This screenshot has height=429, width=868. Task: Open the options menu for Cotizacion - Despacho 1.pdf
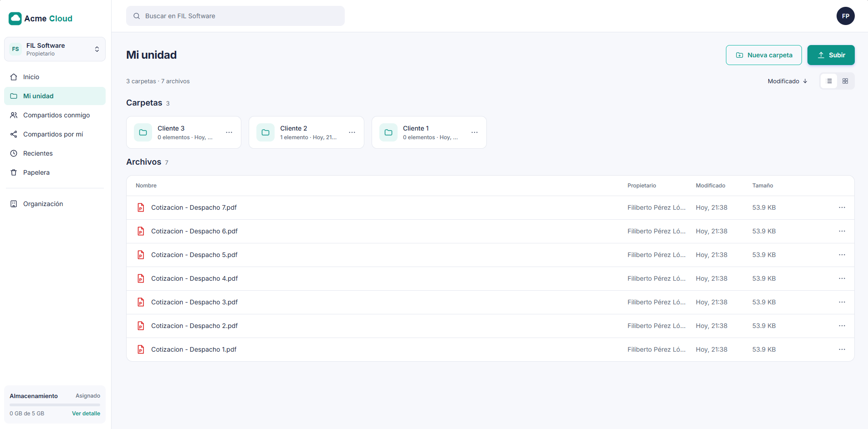tap(842, 349)
